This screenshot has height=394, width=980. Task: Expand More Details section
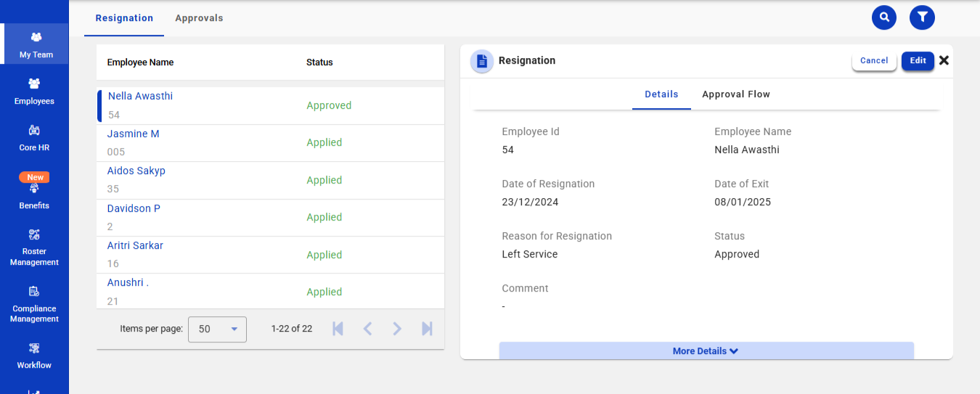coord(706,350)
